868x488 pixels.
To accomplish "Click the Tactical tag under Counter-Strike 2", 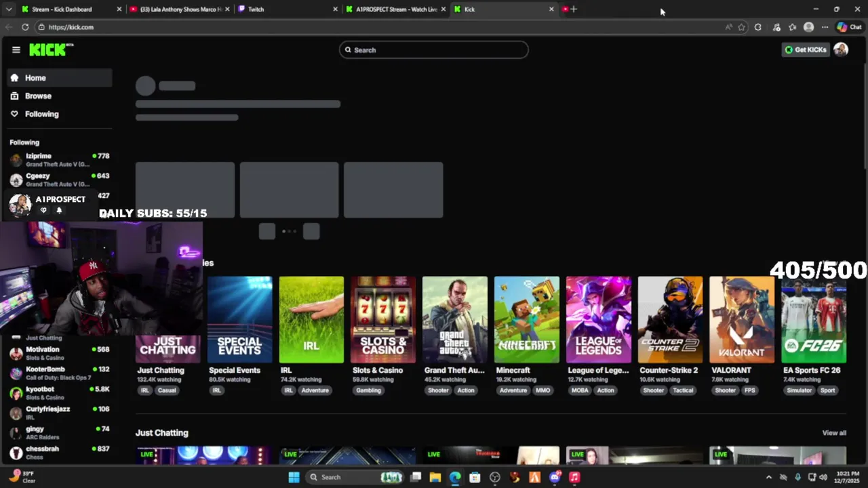I will (683, 390).
